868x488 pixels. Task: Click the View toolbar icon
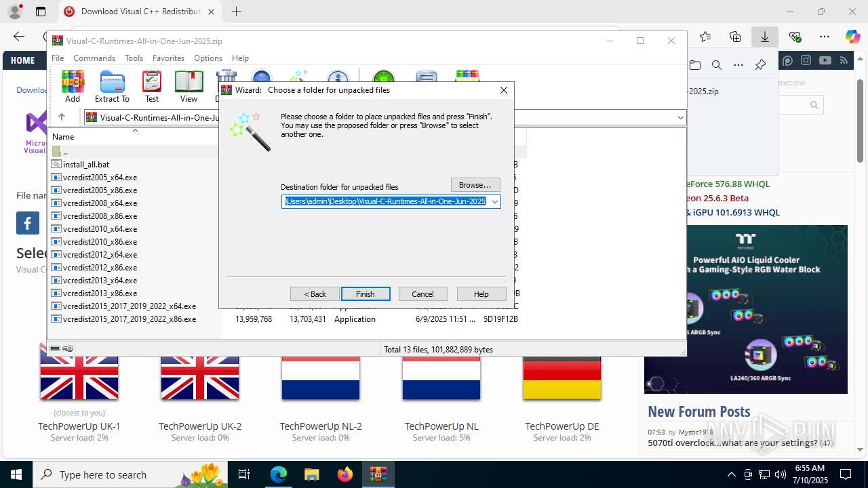point(189,86)
